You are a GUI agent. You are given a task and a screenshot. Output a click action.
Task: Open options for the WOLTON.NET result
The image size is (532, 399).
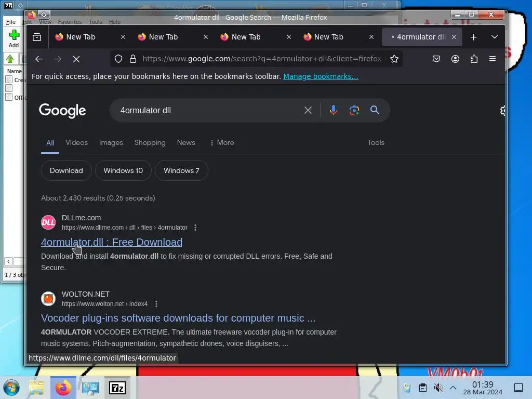[156, 304]
